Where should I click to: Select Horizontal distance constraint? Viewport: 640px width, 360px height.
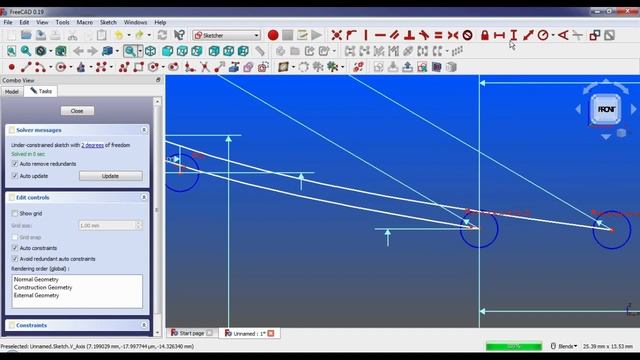(499, 35)
